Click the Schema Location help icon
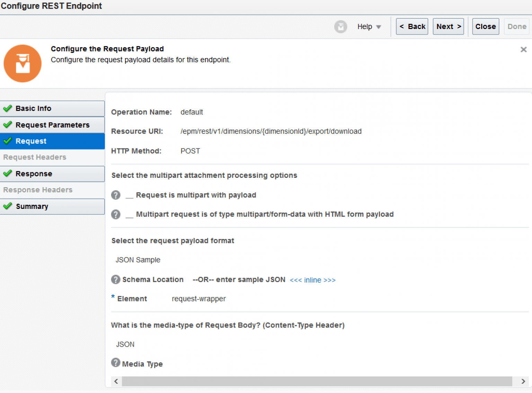532x393 pixels. (116, 280)
